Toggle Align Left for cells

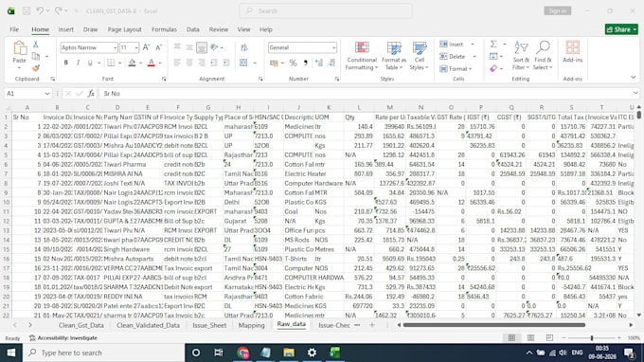177,63
